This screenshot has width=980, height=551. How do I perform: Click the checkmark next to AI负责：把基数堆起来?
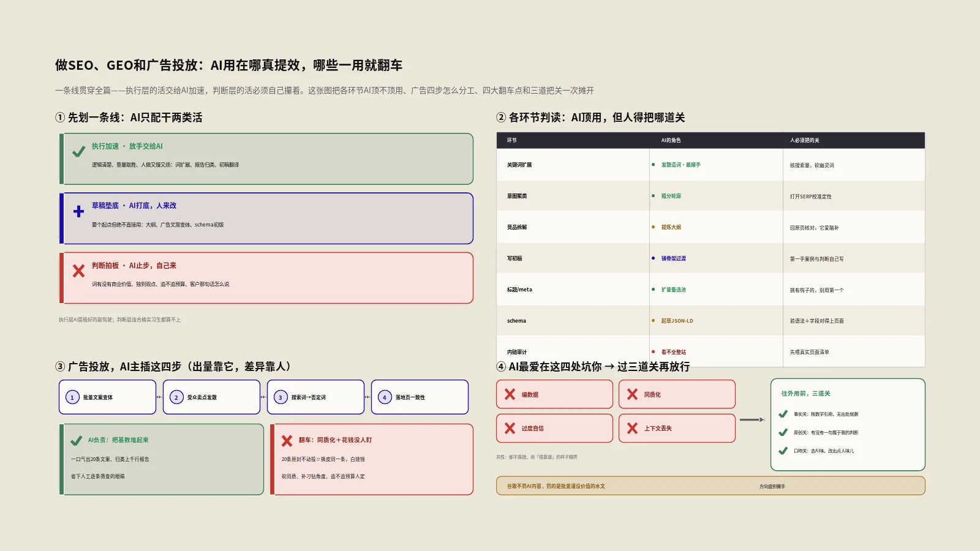77,441
